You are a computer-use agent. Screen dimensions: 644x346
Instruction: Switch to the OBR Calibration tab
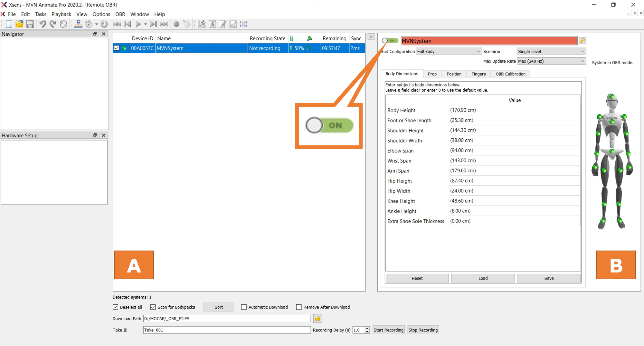pos(510,74)
